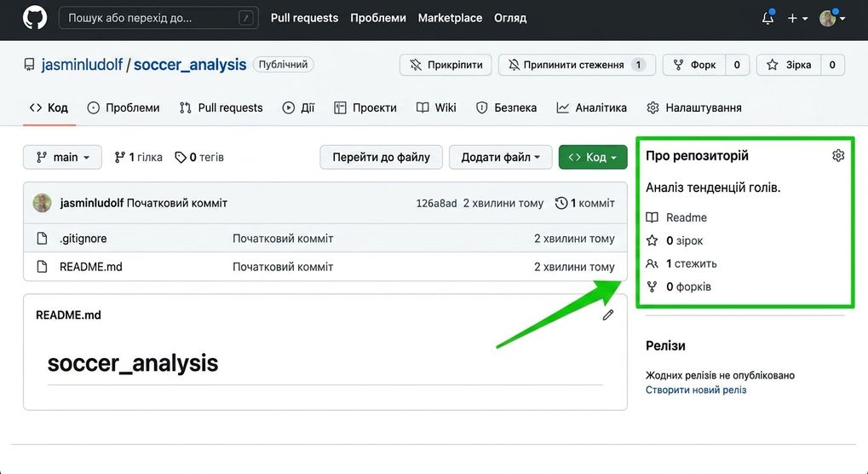
Task: Click the README.md header filename
Action: [x=69, y=315]
